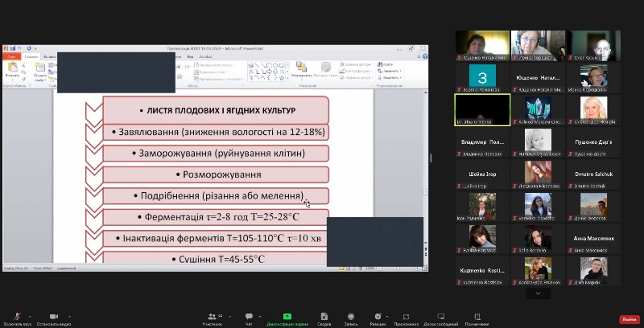Open Replace dropdown in Editing group
The image size is (644, 328).
[x=390, y=71]
